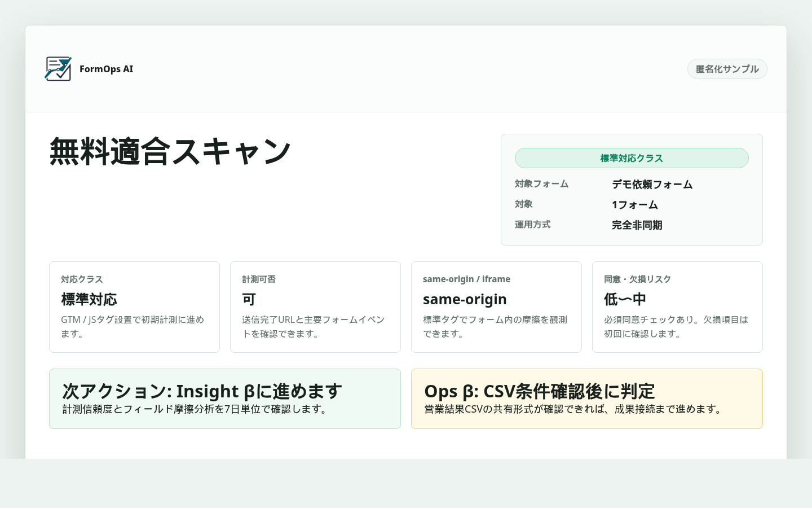Open the デモ依頼フォーム target form entry
The height and width of the screenshot is (508, 812).
(652, 184)
